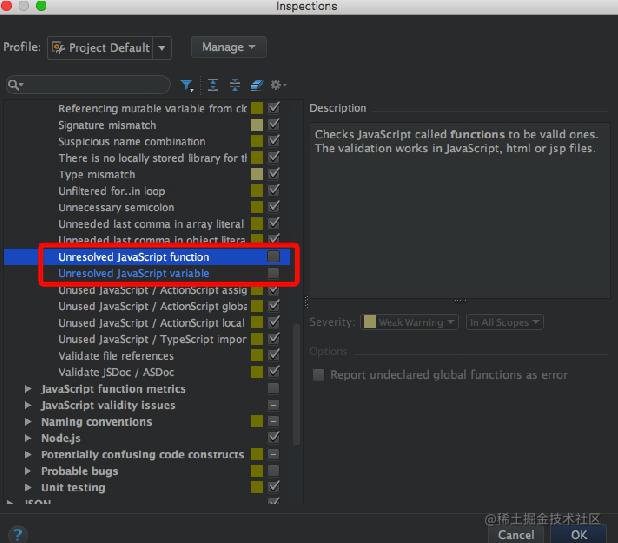Expand the Node.js group
The image size is (618, 543).
(x=28, y=438)
